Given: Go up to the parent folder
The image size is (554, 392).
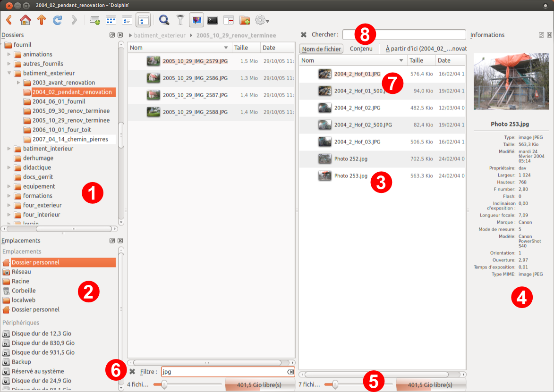Looking at the screenshot, I should pyautogui.click(x=41, y=20).
